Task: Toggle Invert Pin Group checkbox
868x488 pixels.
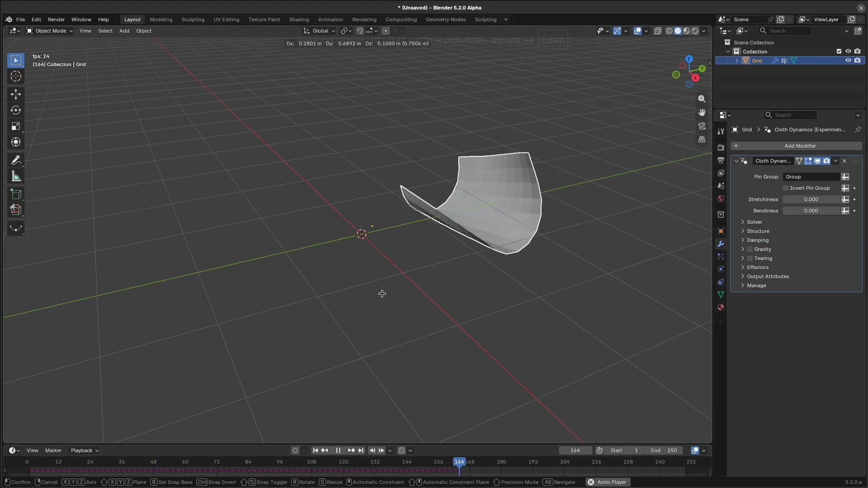Action: [x=786, y=188]
